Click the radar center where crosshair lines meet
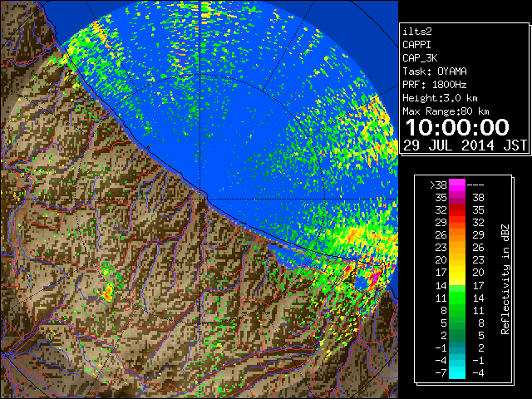Viewport: 532px width, 399px height. pyautogui.click(x=200, y=199)
